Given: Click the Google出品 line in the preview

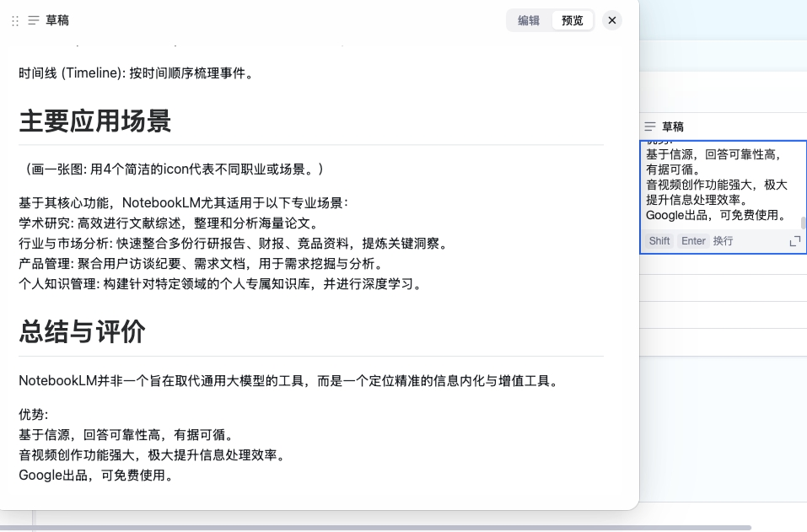Looking at the screenshot, I should coord(97,476).
